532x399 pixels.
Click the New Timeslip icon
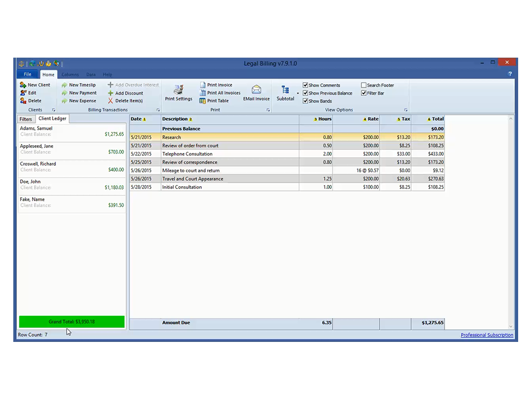[x=64, y=85]
